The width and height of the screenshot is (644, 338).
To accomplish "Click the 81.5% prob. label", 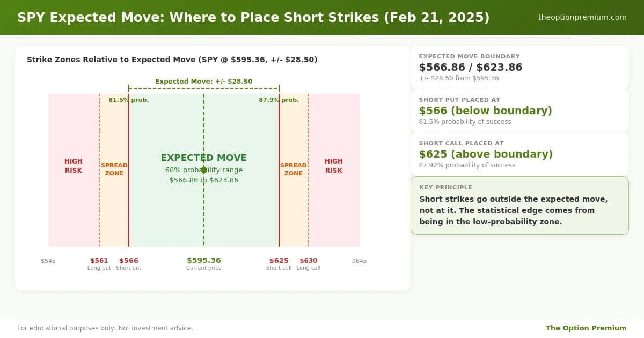I will pyautogui.click(x=129, y=100).
